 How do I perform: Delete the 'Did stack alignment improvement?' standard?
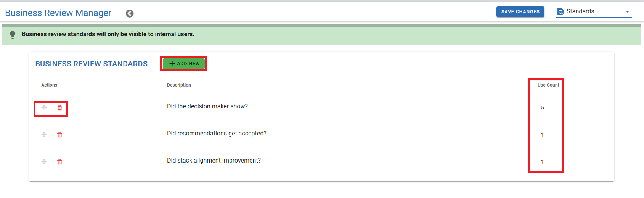pyautogui.click(x=59, y=162)
